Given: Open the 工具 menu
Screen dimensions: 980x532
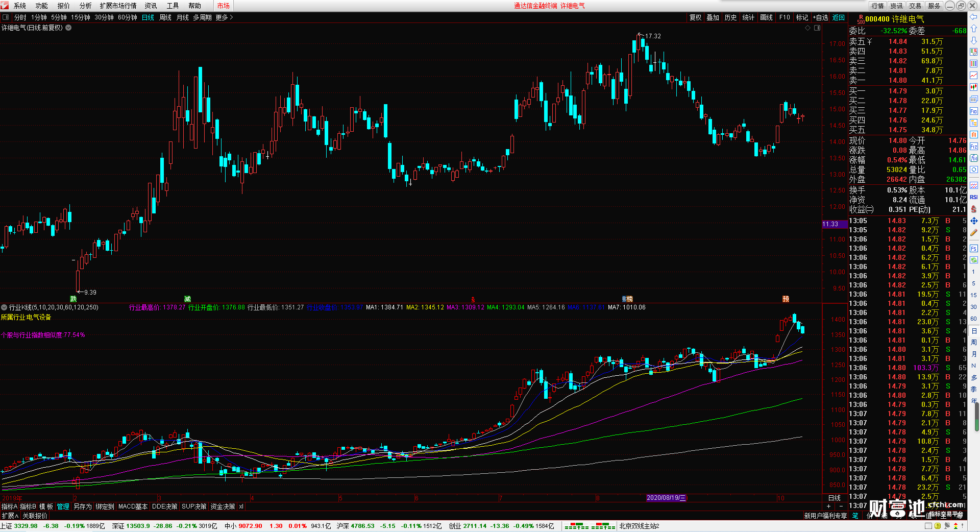Looking at the screenshot, I should (173, 6).
